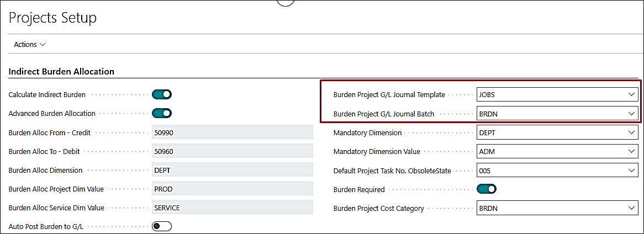Click the Burden Project Cost Category chevron
This screenshot has height=234, width=644.
pyautogui.click(x=631, y=209)
